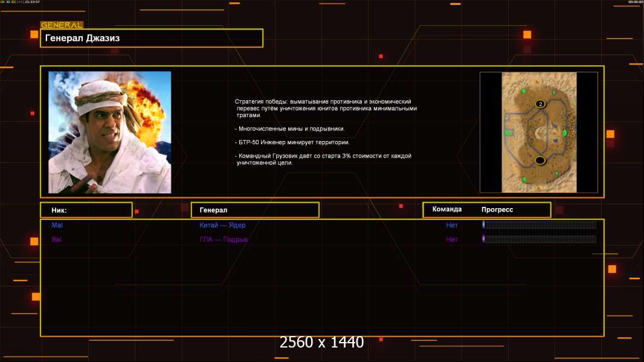
Task: Click the desert minimap preview
Action: 539,132
